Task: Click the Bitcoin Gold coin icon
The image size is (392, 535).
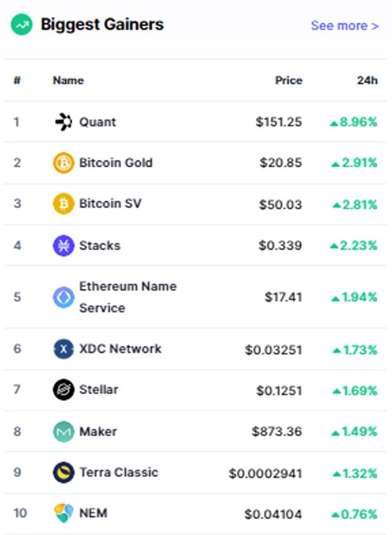Action: [x=64, y=163]
